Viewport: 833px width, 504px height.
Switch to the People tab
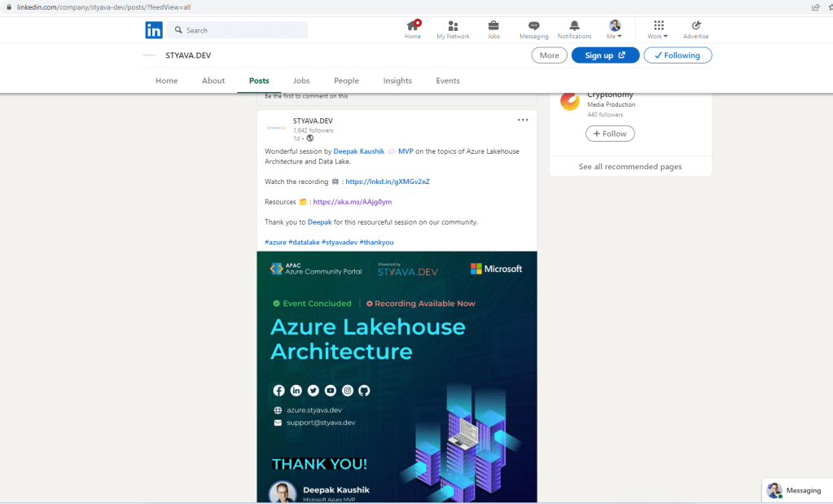pyautogui.click(x=346, y=81)
